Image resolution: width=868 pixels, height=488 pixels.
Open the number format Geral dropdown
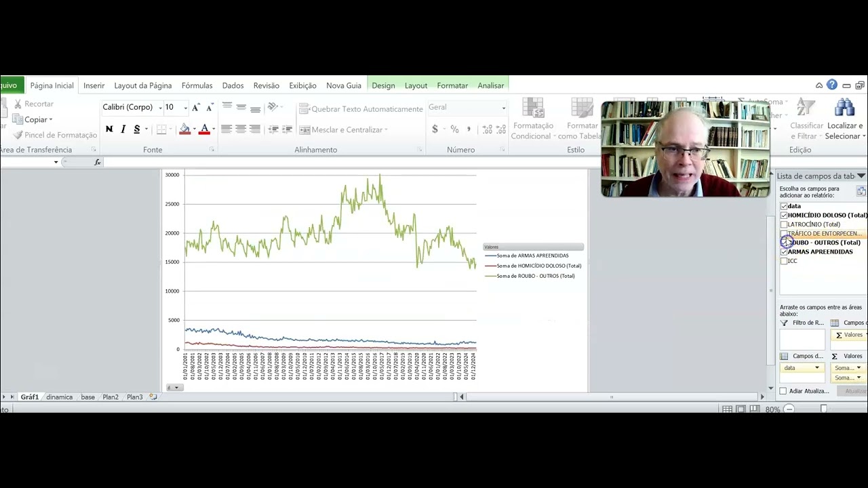[503, 108]
